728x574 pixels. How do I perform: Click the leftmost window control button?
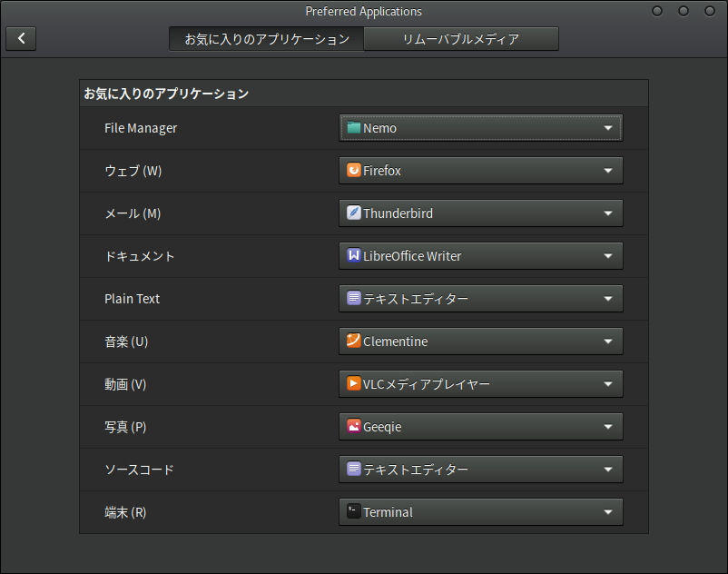657,11
